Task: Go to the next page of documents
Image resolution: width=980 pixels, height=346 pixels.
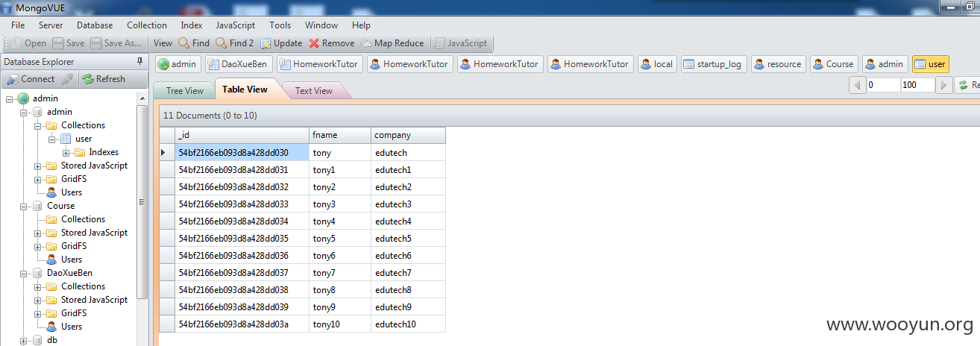Action: coord(944,85)
